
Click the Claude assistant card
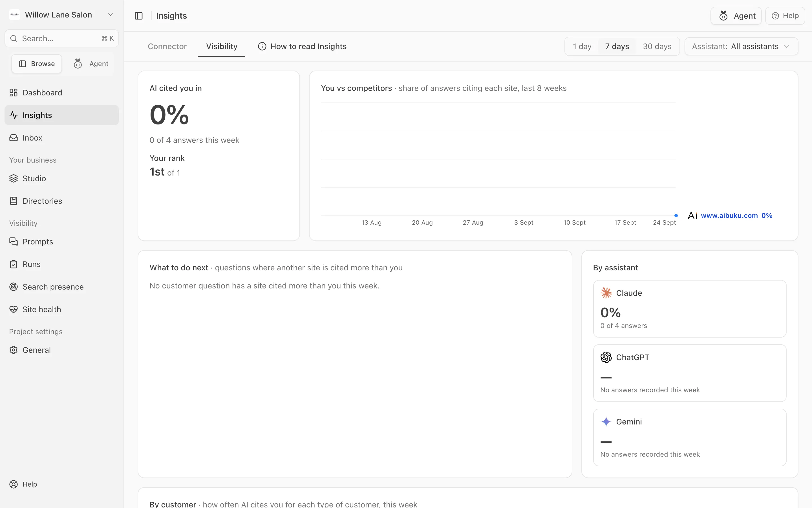point(690,309)
